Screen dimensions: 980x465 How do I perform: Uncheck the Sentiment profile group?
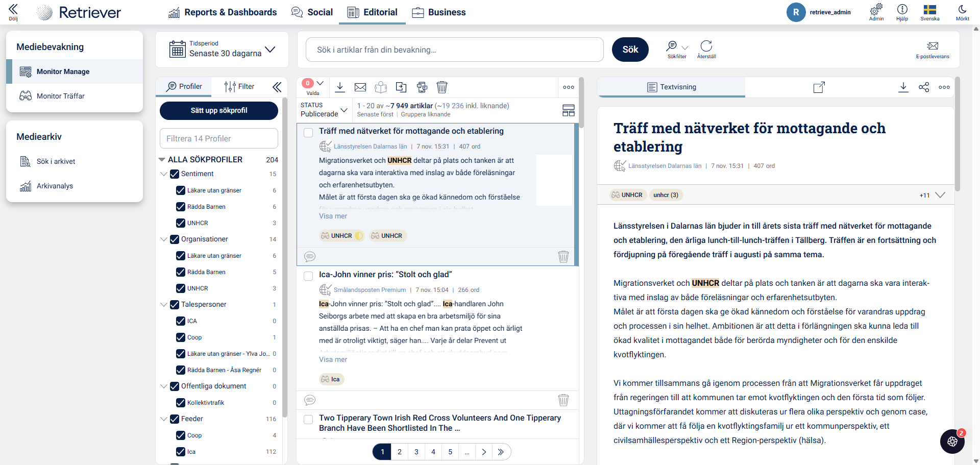point(175,174)
